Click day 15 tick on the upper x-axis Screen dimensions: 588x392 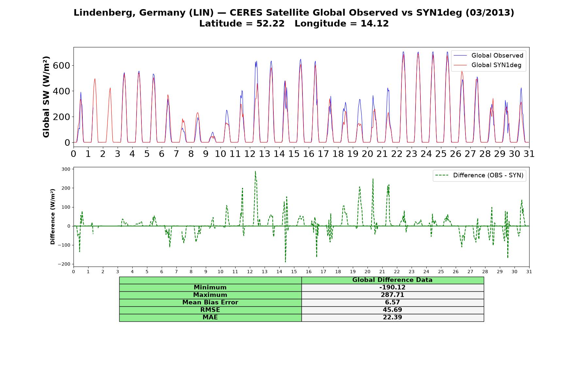294,154
